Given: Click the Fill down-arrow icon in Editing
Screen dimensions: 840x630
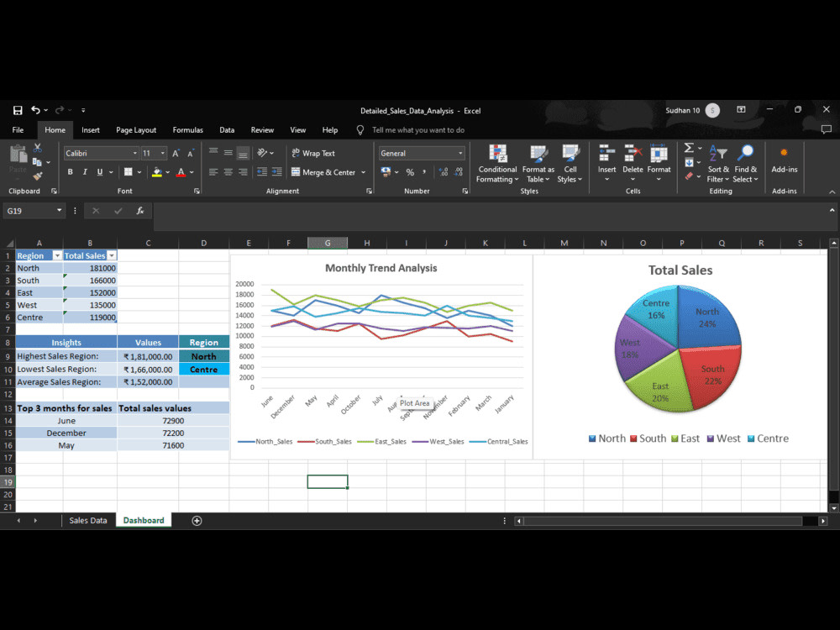Looking at the screenshot, I should point(690,162).
